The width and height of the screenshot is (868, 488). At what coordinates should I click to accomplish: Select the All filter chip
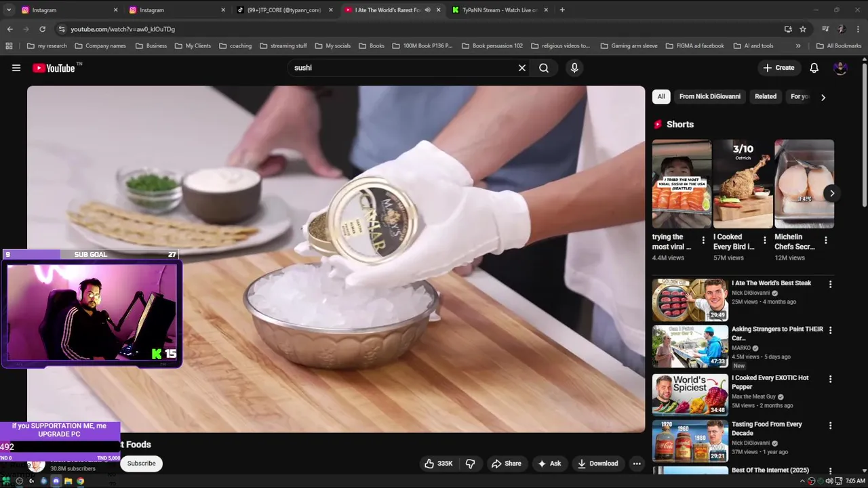661,96
